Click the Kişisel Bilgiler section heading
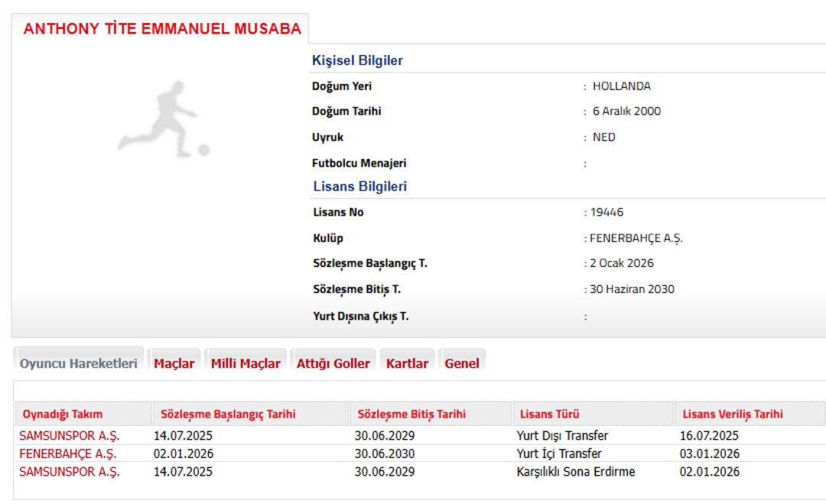826x504 pixels. (357, 60)
